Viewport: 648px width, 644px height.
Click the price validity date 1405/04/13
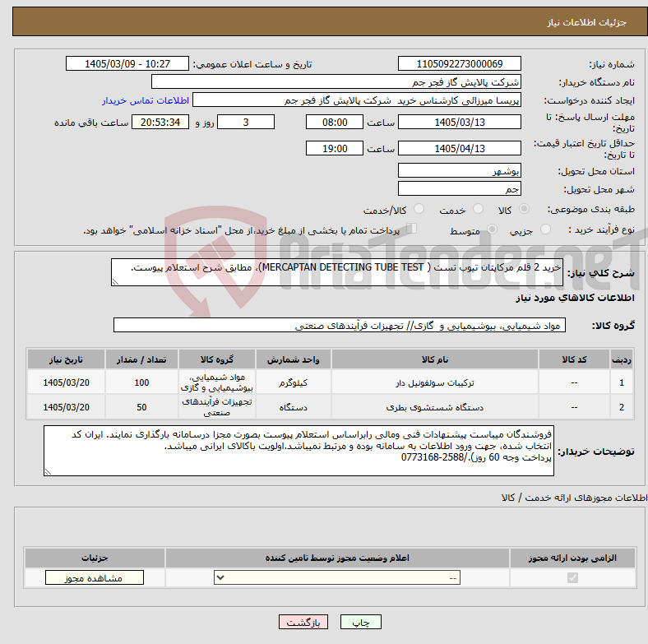(459, 148)
